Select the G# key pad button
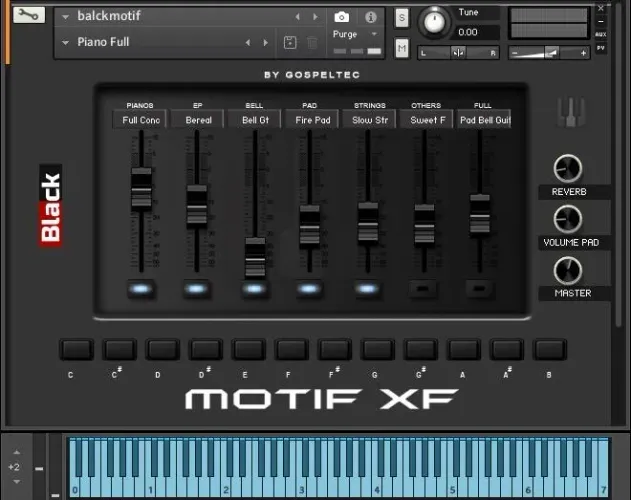631x500 pixels. point(421,349)
